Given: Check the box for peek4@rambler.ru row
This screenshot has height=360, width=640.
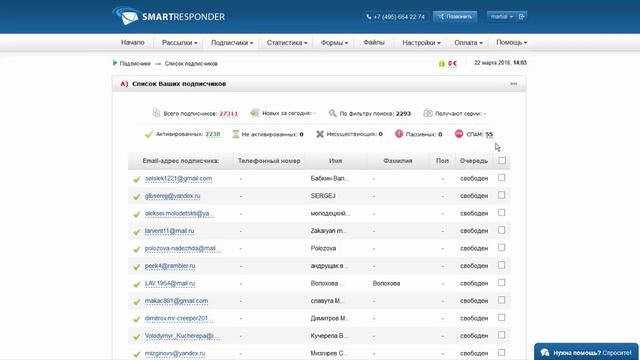Looking at the screenshot, I should point(501,265).
